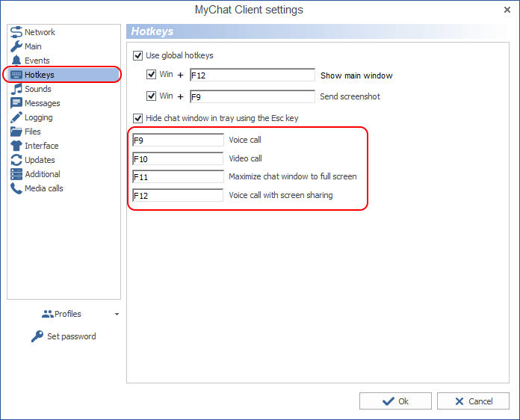The width and height of the screenshot is (520, 420).
Task: Expand the Profiles dropdown arrow
Action: click(117, 314)
